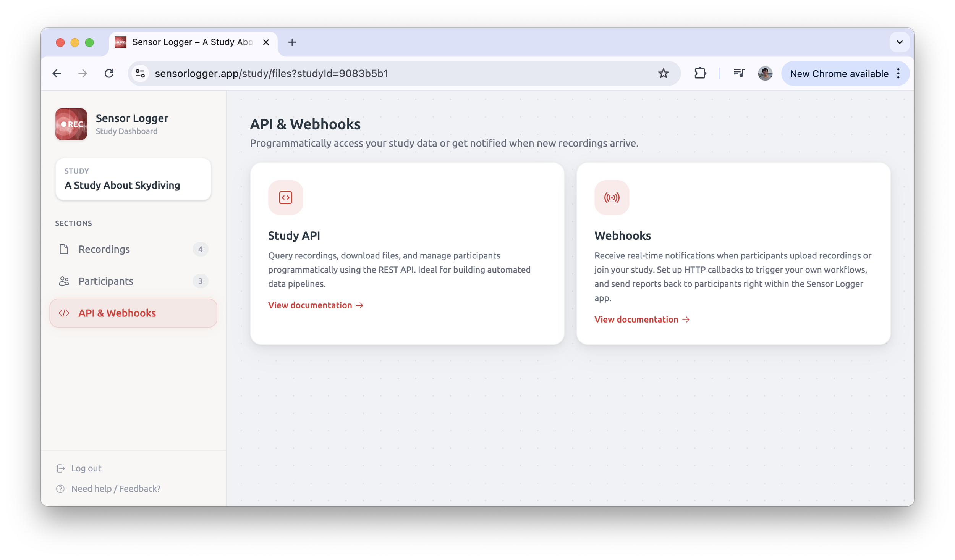Open the Recordings section
Image resolution: width=955 pixels, height=560 pixels.
[104, 249]
